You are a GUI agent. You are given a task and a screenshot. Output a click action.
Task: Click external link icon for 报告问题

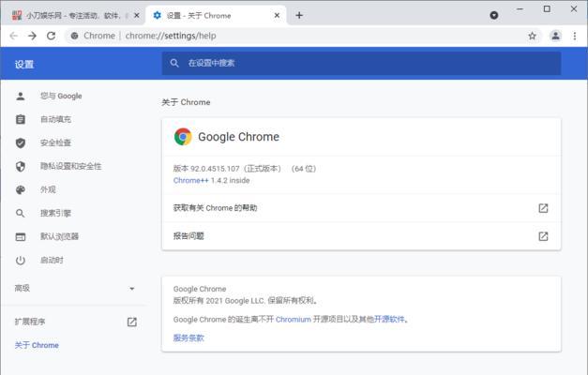(543, 236)
